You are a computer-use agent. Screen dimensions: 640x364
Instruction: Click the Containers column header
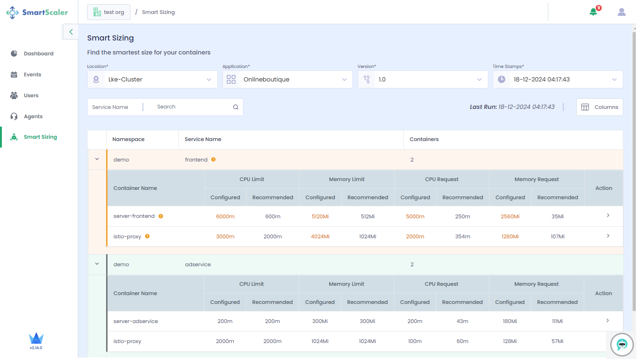(x=424, y=139)
